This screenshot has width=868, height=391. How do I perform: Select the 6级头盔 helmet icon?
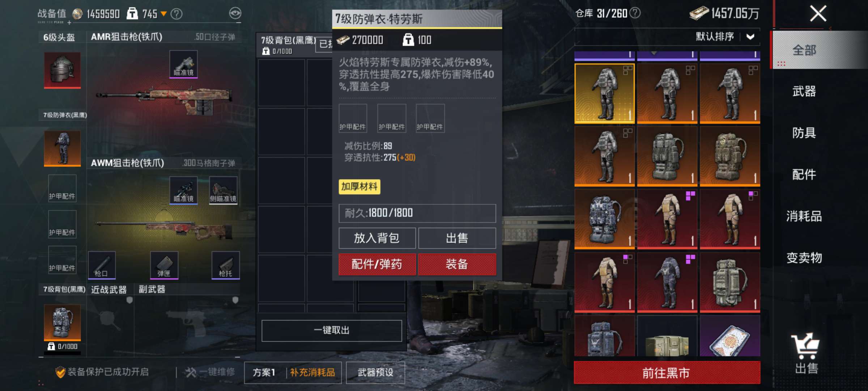(62, 70)
